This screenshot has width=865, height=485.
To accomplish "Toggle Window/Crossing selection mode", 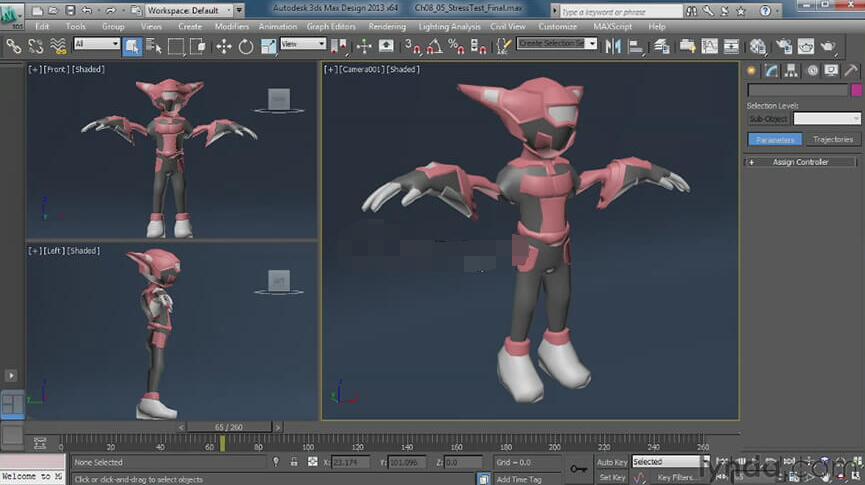I will tap(197, 46).
